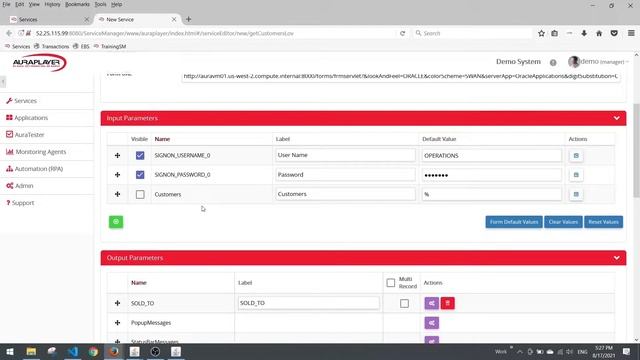Click action icon for SIGNON_PASSWORD_0 row
This screenshot has height=360, width=640.
click(576, 175)
